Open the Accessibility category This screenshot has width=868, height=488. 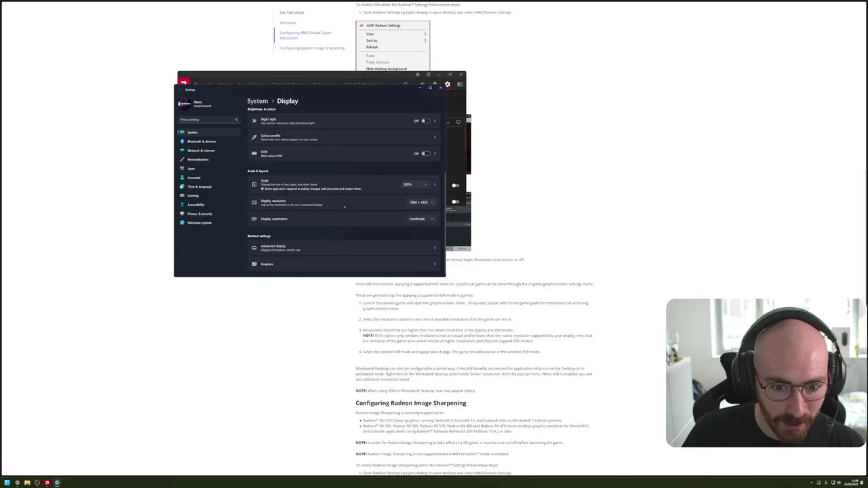pyautogui.click(x=209, y=205)
